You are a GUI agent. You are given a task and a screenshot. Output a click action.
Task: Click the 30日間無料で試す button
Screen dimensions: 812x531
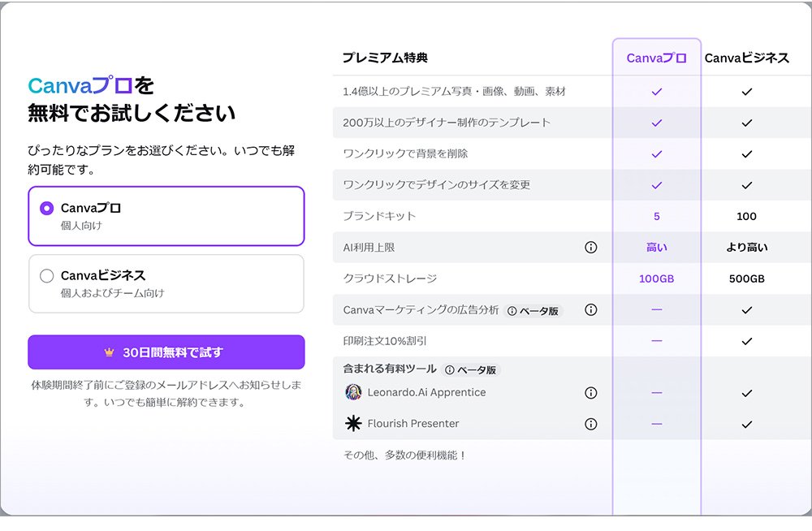click(x=166, y=352)
